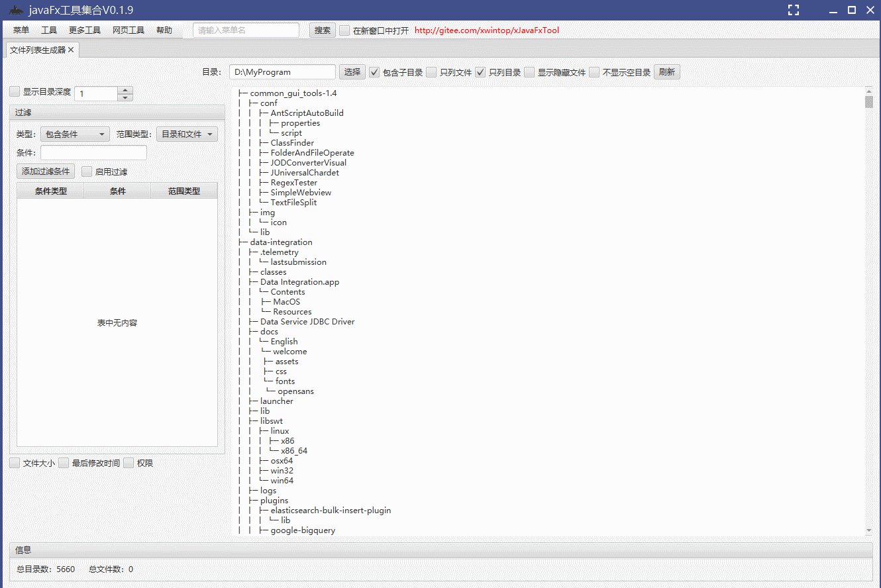Screen dimensions: 881x588
Task: Enable the 启用过滤 checkbox
Action: (x=87, y=171)
